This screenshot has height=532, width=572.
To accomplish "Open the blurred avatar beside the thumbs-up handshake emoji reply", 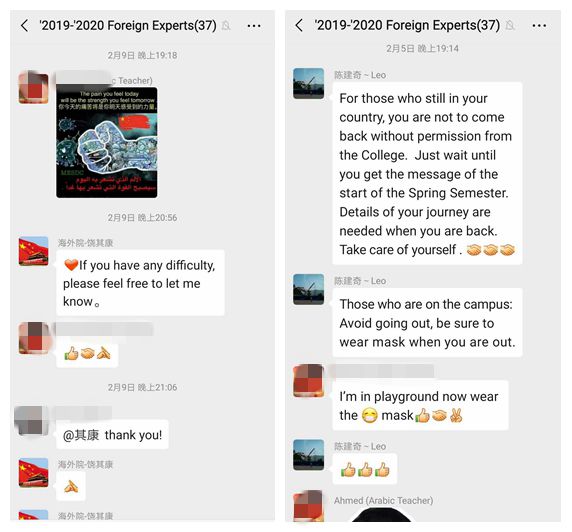I will click(x=34, y=338).
